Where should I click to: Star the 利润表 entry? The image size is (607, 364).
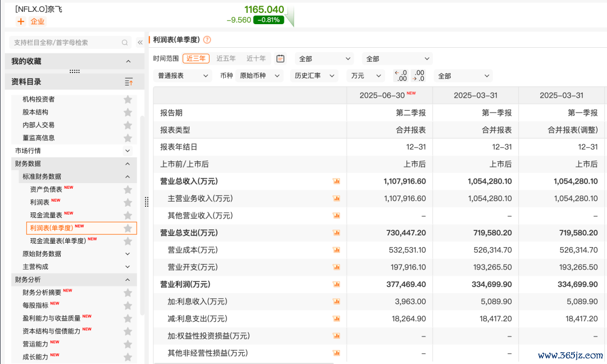(128, 202)
